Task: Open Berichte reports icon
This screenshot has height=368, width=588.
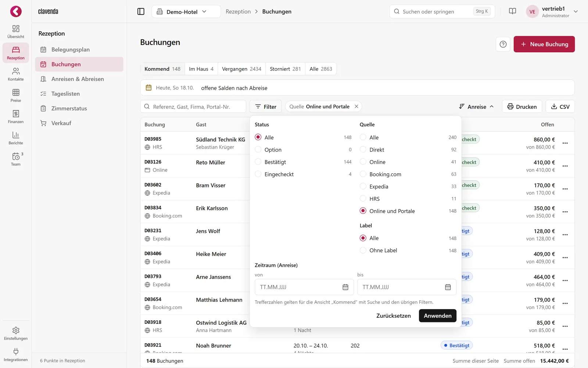Action: (16, 138)
